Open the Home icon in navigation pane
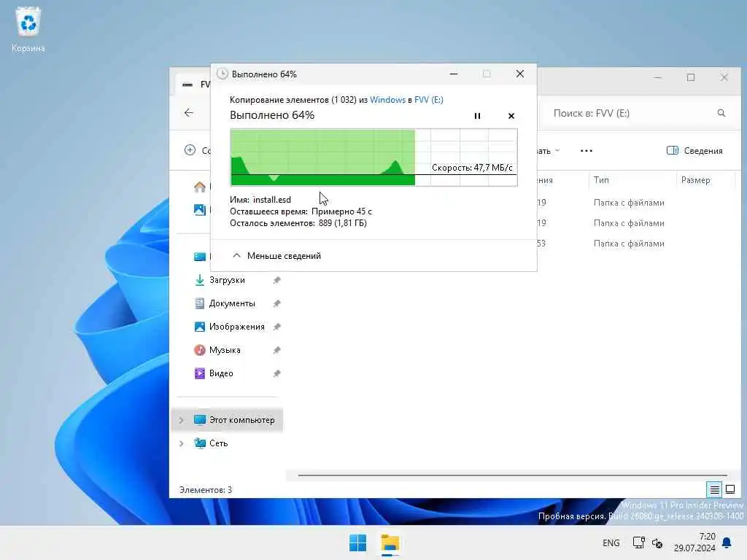Image resolution: width=747 pixels, height=560 pixels. [200, 187]
